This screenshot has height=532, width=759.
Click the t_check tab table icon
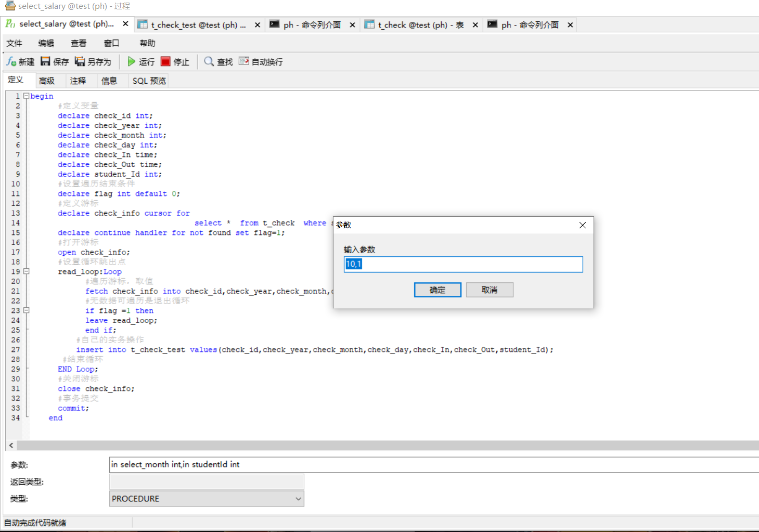pyautogui.click(x=369, y=24)
